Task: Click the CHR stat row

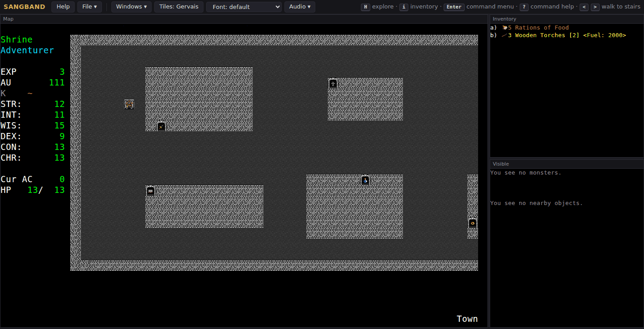Action: coord(33,158)
